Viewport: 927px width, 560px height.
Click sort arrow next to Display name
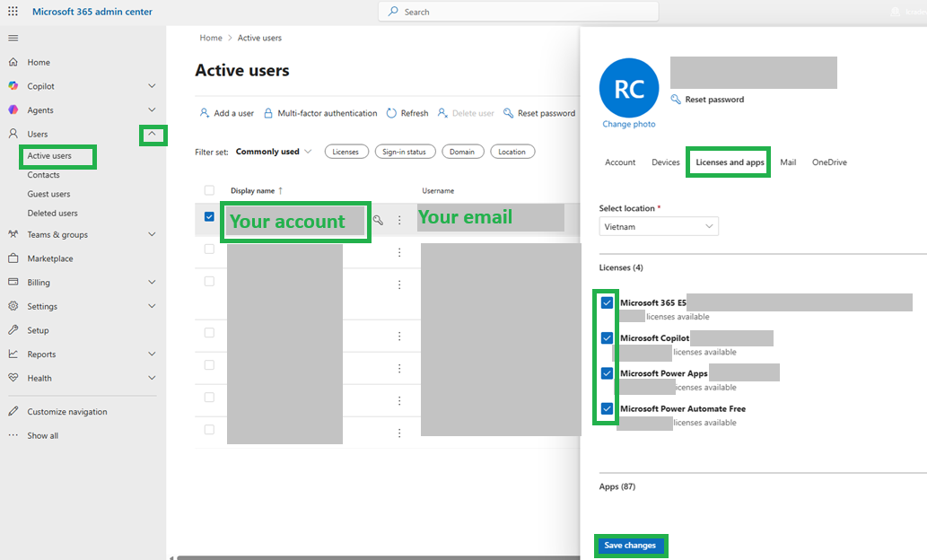pyautogui.click(x=280, y=190)
